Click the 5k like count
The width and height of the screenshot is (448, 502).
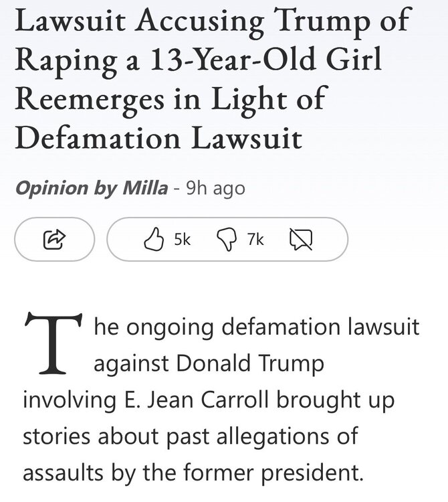[x=182, y=238]
